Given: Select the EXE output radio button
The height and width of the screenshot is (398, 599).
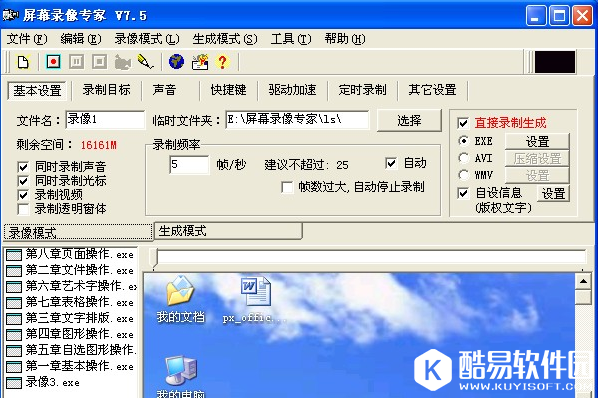Looking at the screenshot, I should pos(463,141).
